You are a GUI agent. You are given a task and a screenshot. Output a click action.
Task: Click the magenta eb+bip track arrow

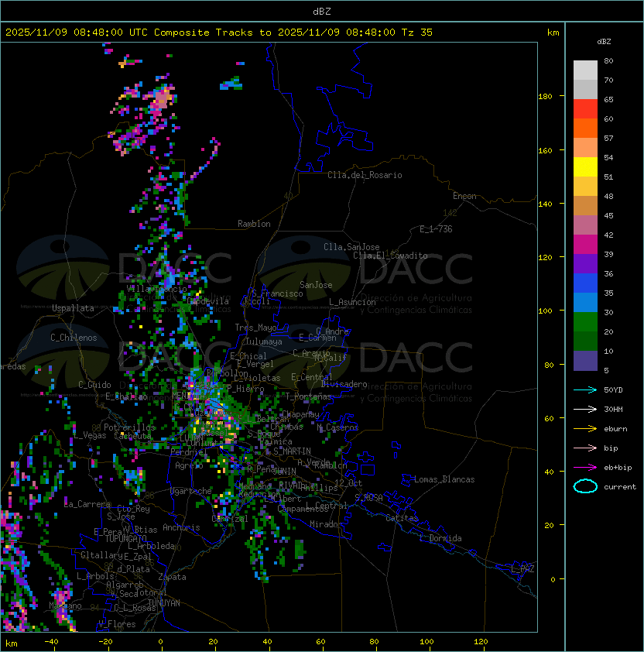[x=585, y=468]
